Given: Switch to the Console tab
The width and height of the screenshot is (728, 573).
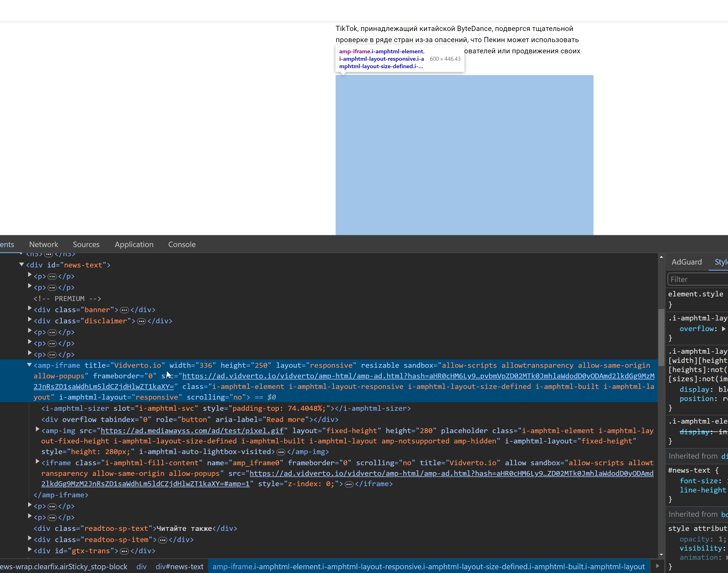Looking at the screenshot, I should (182, 244).
